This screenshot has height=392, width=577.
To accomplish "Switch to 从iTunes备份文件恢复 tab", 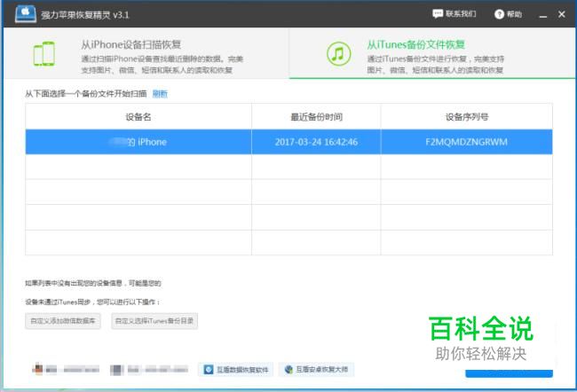I will tap(432, 53).
